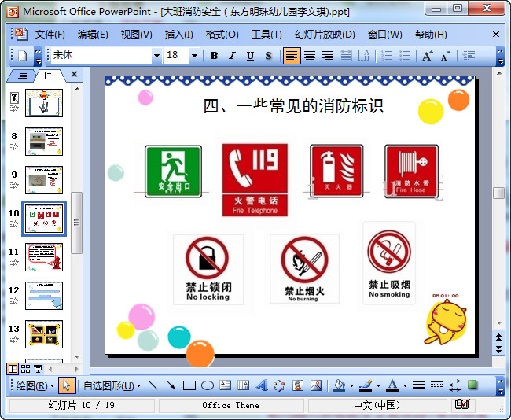Image resolution: width=511 pixels, height=420 pixels.
Task: Apply Font Color button
Action: coord(392,385)
